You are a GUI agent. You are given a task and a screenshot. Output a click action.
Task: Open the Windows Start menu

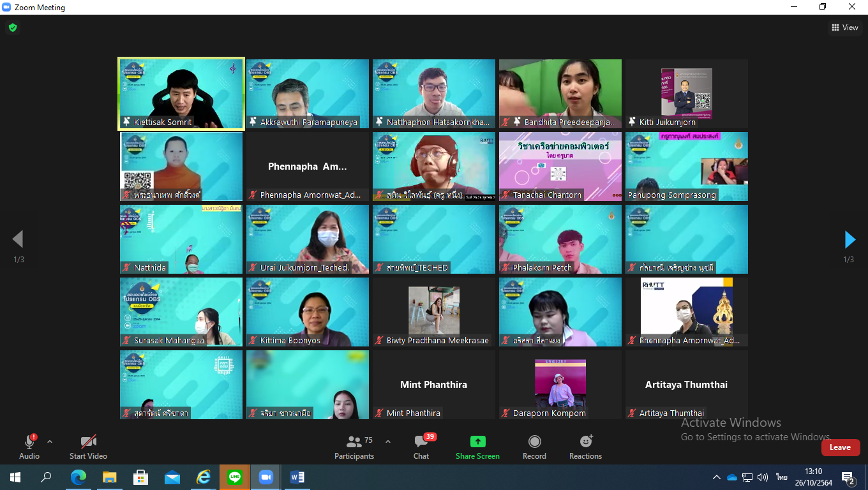[15, 477]
